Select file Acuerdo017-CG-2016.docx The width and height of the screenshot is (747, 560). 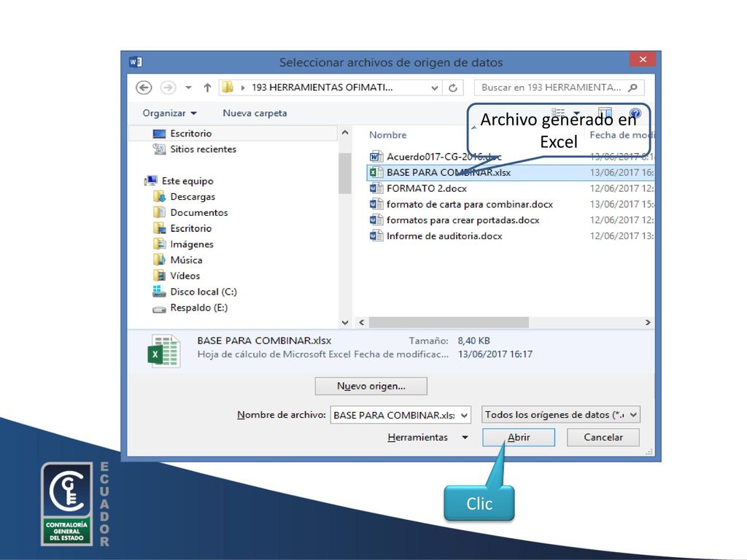pyautogui.click(x=444, y=157)
